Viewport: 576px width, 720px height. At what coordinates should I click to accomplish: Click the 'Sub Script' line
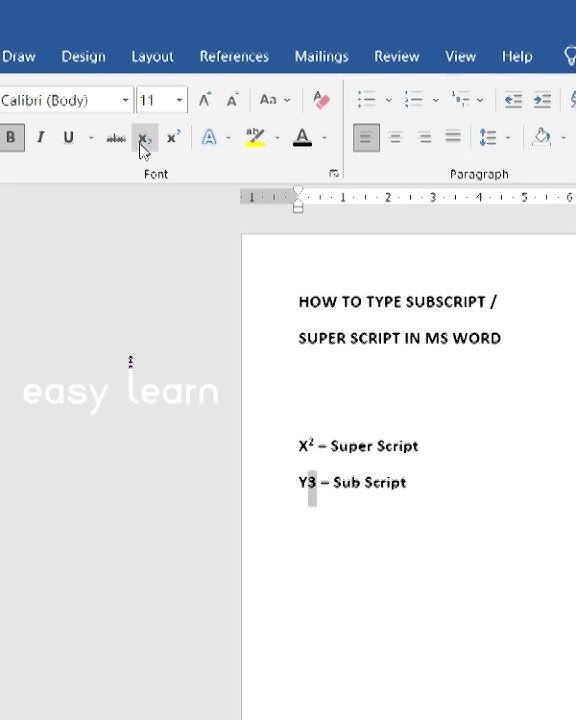(x=352, y=482)
